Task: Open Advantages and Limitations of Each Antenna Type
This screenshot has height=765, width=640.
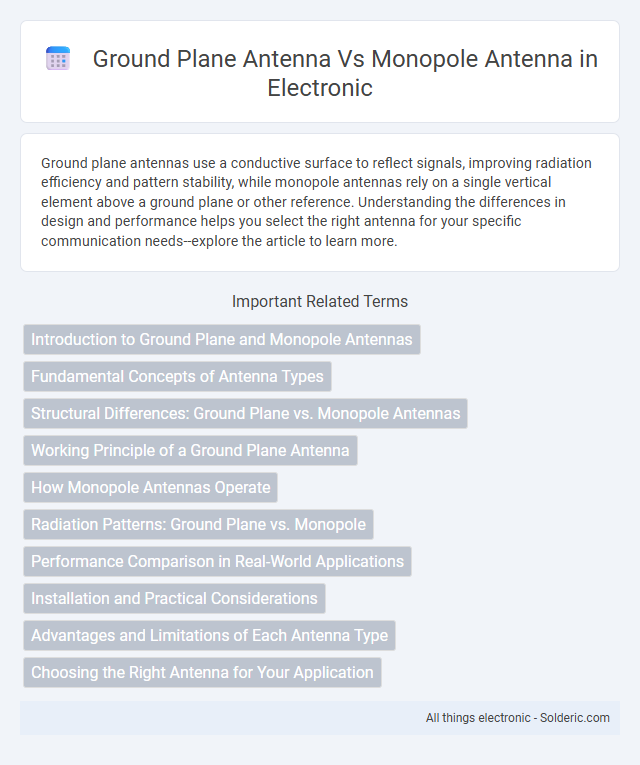Action: coord(209,635)
